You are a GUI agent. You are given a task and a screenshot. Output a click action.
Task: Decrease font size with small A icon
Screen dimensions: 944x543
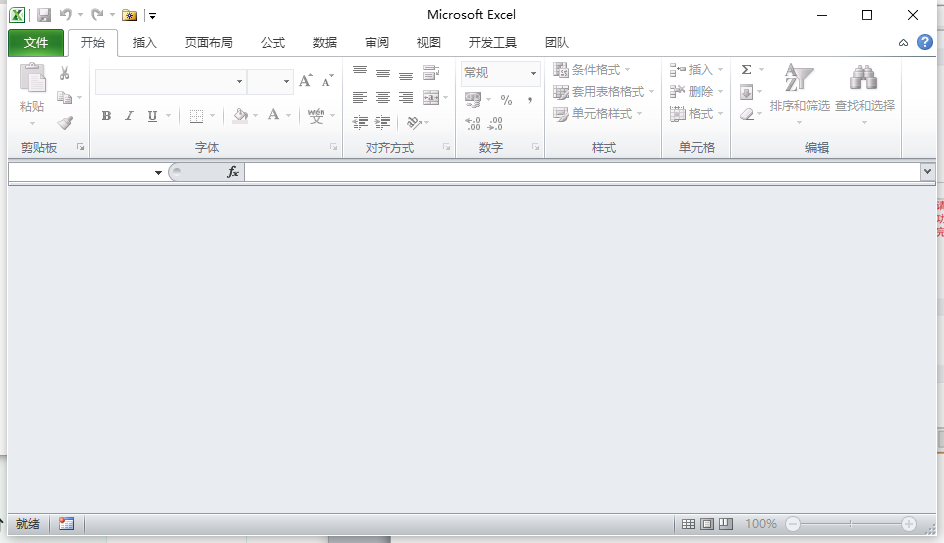click(x=327, y=81)
